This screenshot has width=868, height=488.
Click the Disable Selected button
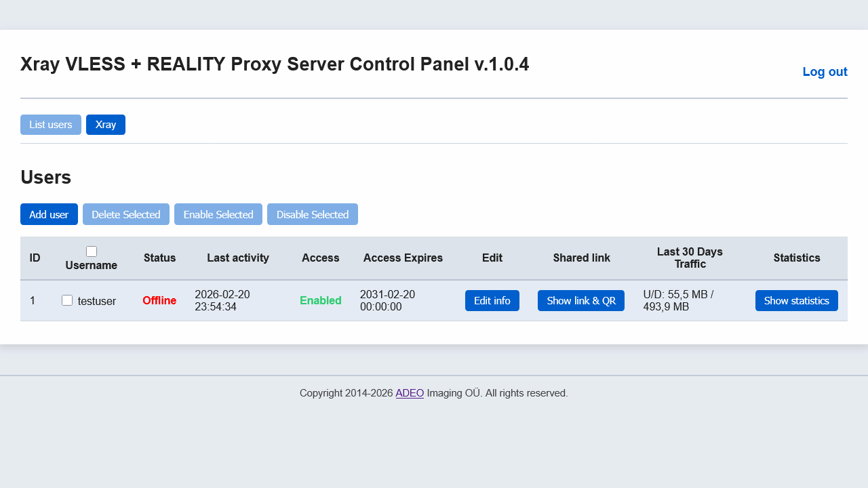[313, 214]
